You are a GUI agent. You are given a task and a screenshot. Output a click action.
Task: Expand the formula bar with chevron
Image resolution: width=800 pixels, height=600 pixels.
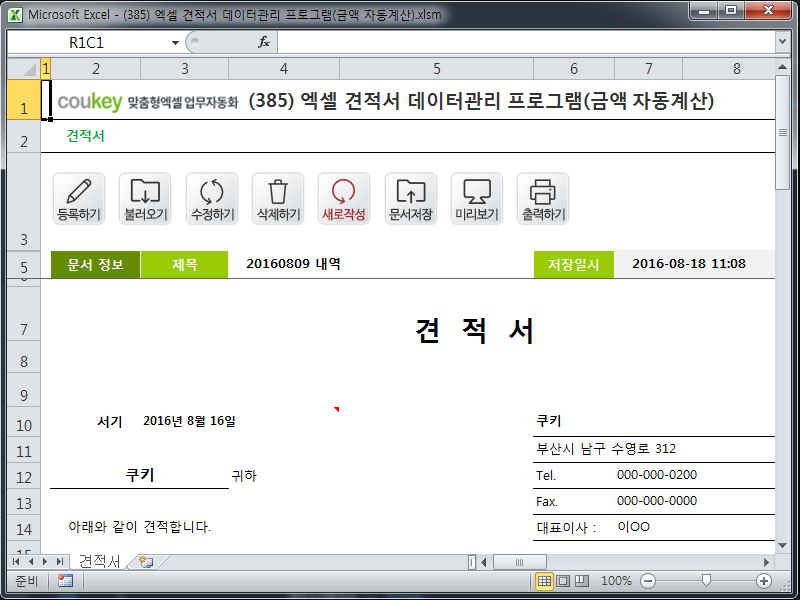782,41
